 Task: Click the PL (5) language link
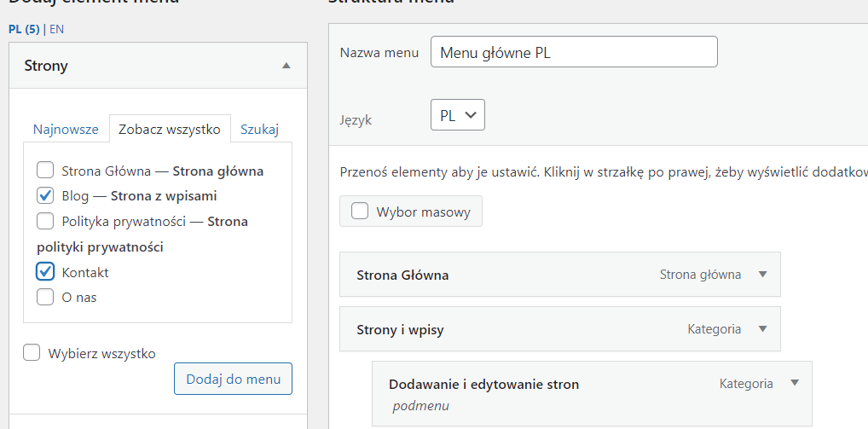point(25,29)
